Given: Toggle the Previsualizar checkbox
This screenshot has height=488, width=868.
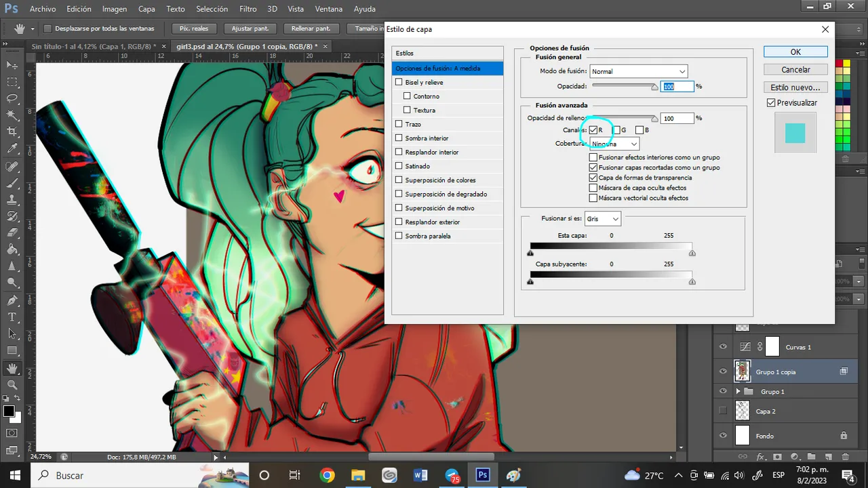Looking at the screenshot, I should tap(771, 103).
